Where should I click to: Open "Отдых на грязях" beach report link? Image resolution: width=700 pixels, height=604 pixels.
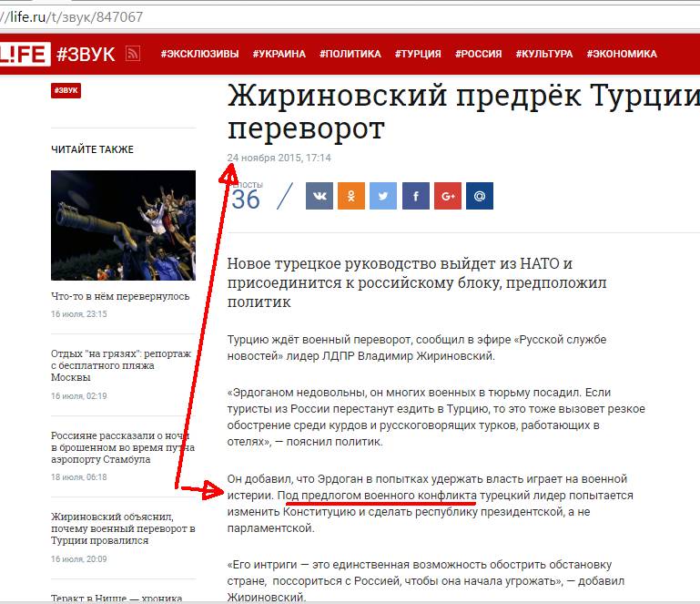121,365
